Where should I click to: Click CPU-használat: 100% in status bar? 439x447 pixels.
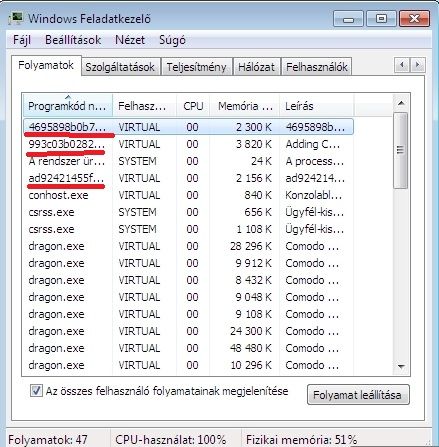(x=171, y=440)
